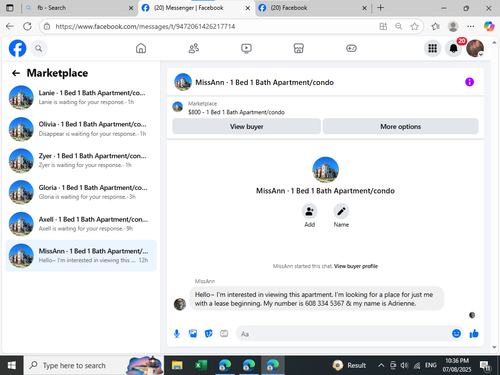Open Axell's apartment conversation

81,224
